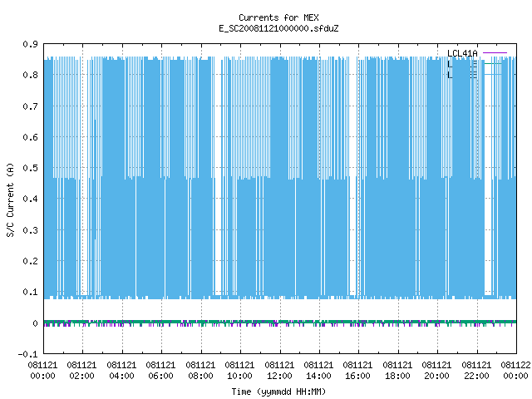
Task: Click the 0.5 y-axis tick label
Action: [30, 168]
